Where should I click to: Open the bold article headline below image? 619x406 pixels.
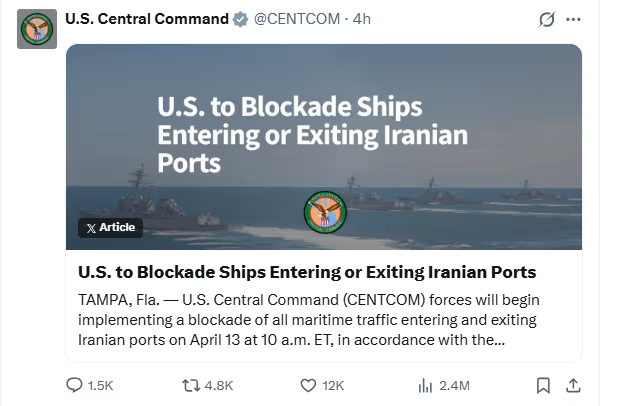point(307,272)
